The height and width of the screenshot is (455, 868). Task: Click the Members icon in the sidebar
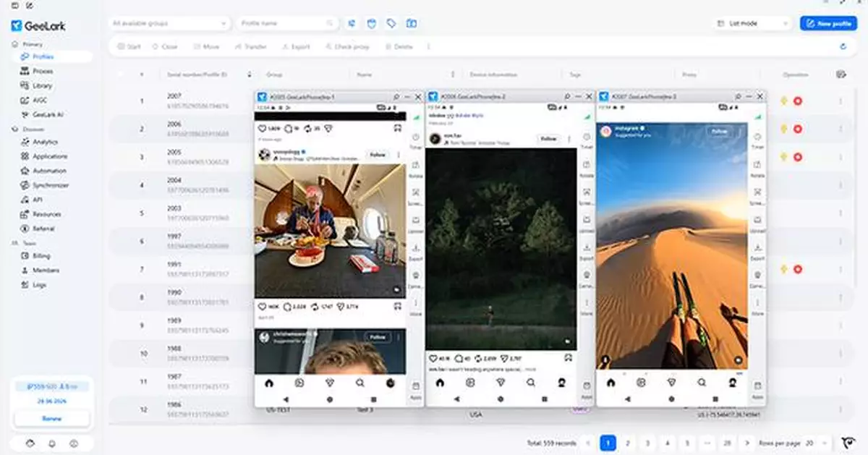point(25,271)
